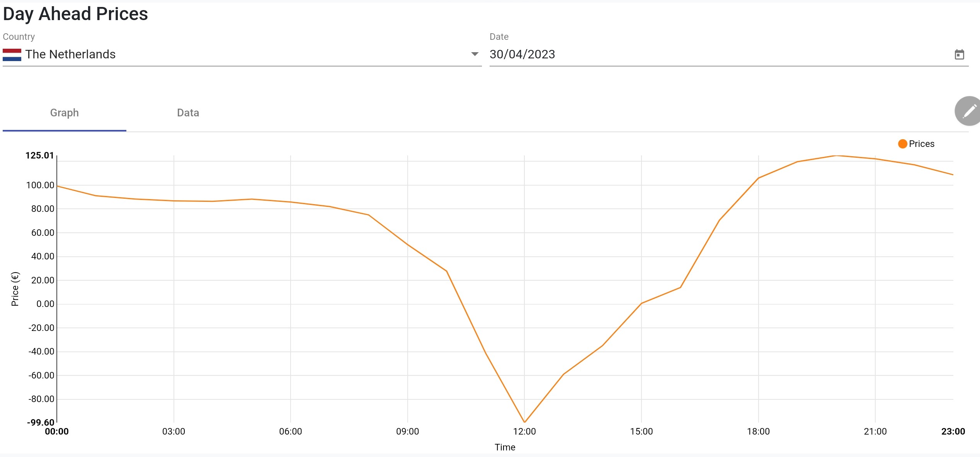Screen dimensions: 980x457
Task: Click the -99.60 minimum price label
Action: pos(41,422)
